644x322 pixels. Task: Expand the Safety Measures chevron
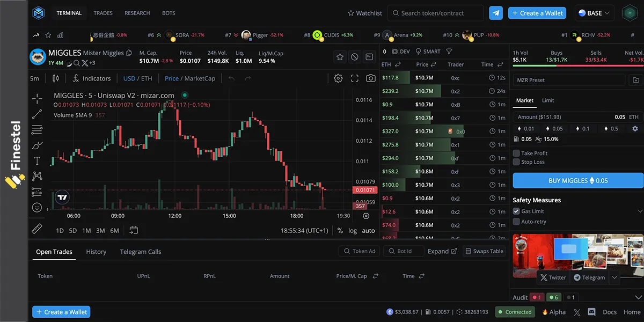pyautogui.click(x=640, y=211)
